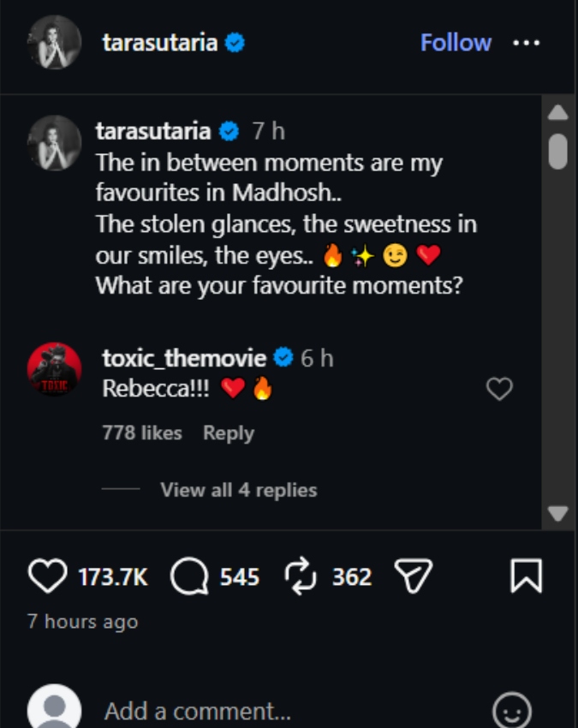Open more options three-dots menu
Image resolution: width=578 pixels, height=728 pixels.
[527, 43]
